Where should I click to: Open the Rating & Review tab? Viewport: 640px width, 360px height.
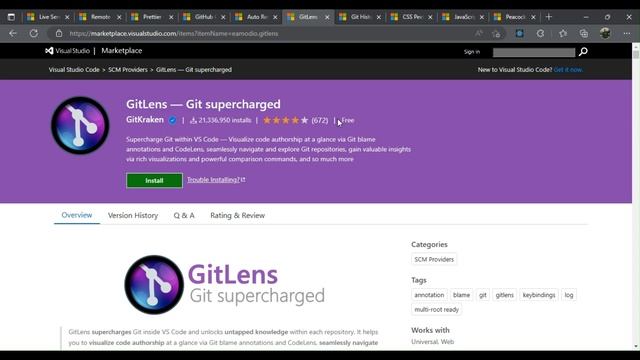click(x=238, y=216)
